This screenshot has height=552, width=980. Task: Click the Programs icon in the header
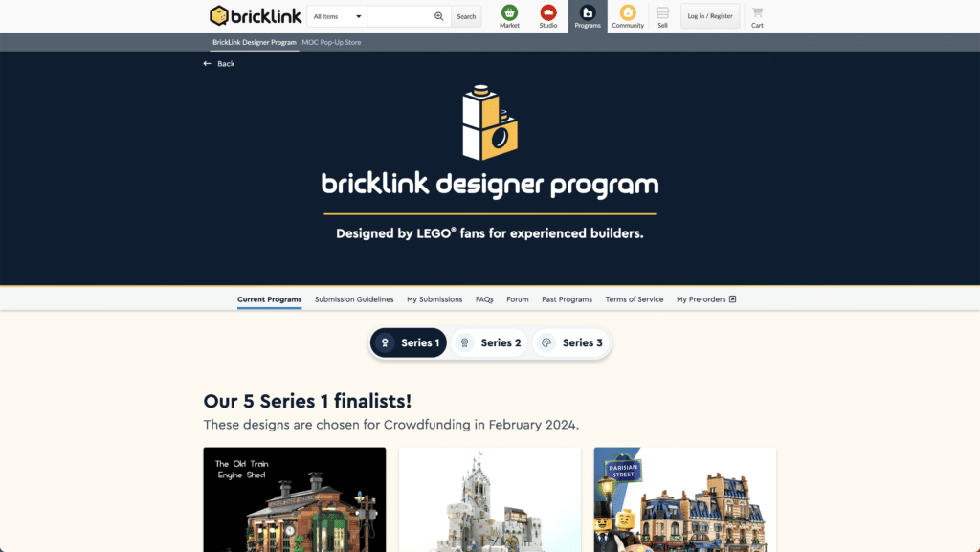point(587,15)
